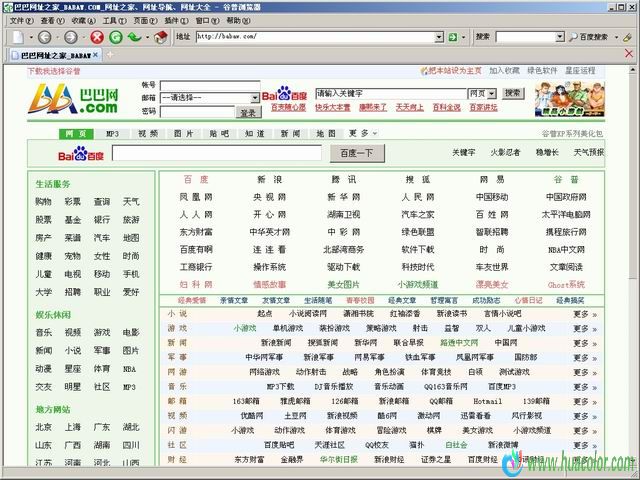Expand the 网页 search type dropdown
The width and height of the screenshot is (640, 480).
point(490,93)
